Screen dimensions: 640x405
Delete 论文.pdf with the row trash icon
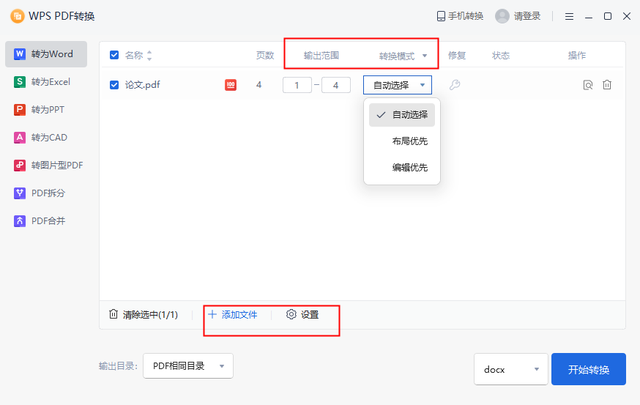607,85
